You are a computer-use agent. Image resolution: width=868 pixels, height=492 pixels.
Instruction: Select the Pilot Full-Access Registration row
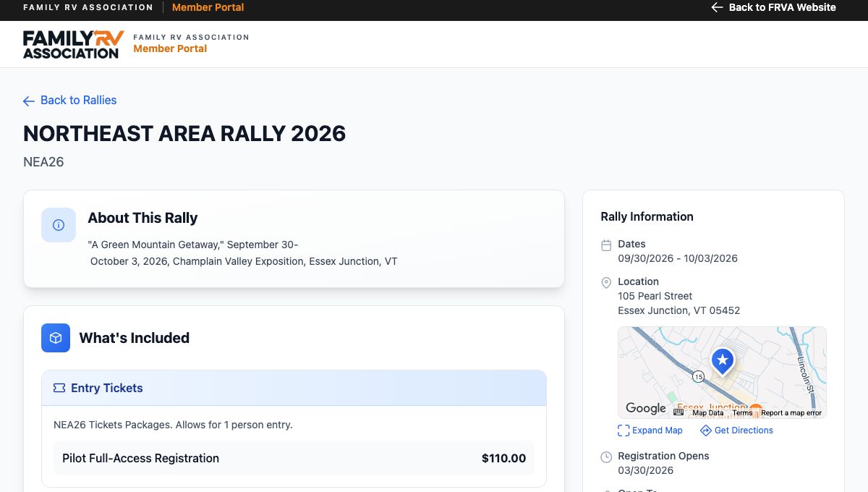(x=294, y=458)
